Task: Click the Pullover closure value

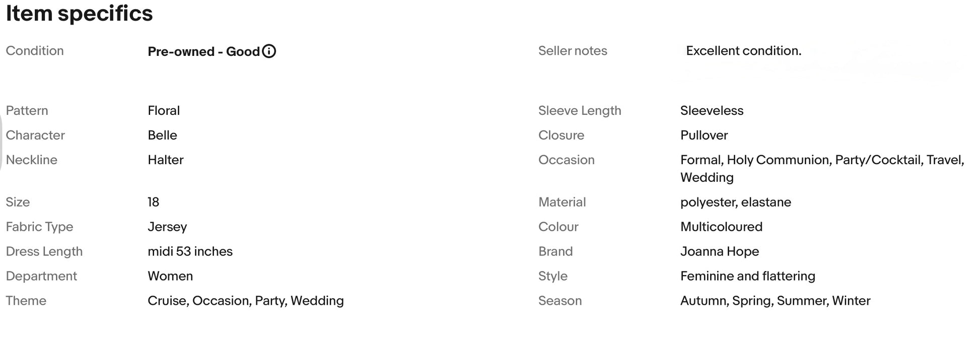Action: tap(704, 135)
